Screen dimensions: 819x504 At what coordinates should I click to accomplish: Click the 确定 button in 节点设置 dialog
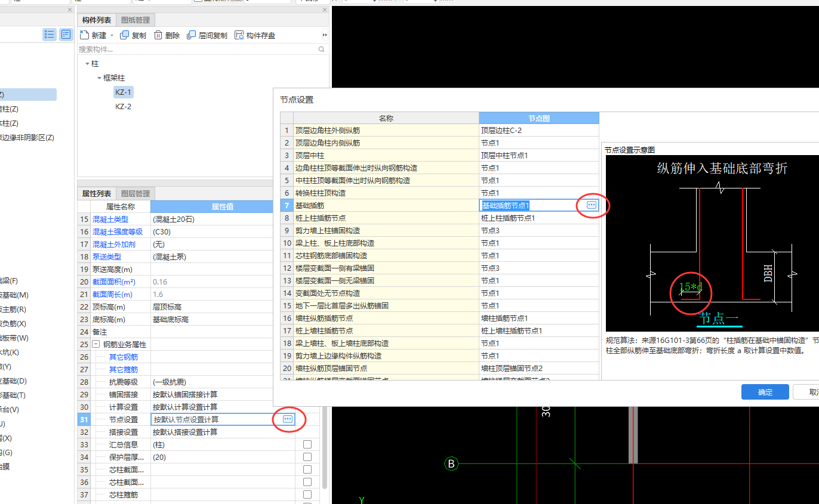pyautogui.click(x=765, y=392)
